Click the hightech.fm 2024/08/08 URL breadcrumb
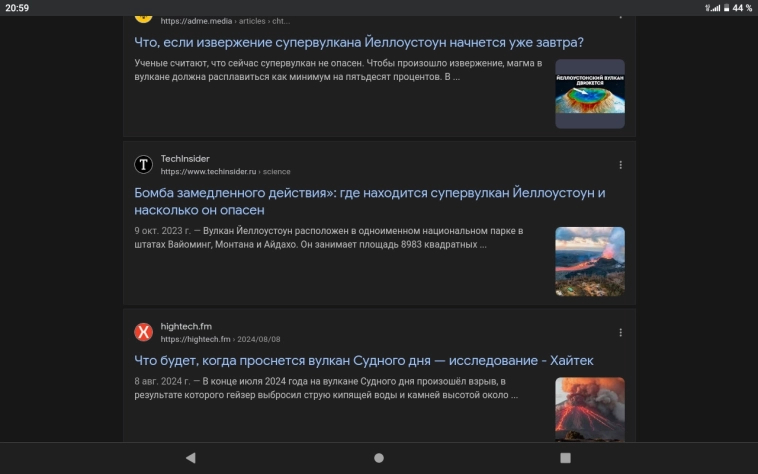The width and height of the screenshot is (758, 474). (x=220, y=339)
